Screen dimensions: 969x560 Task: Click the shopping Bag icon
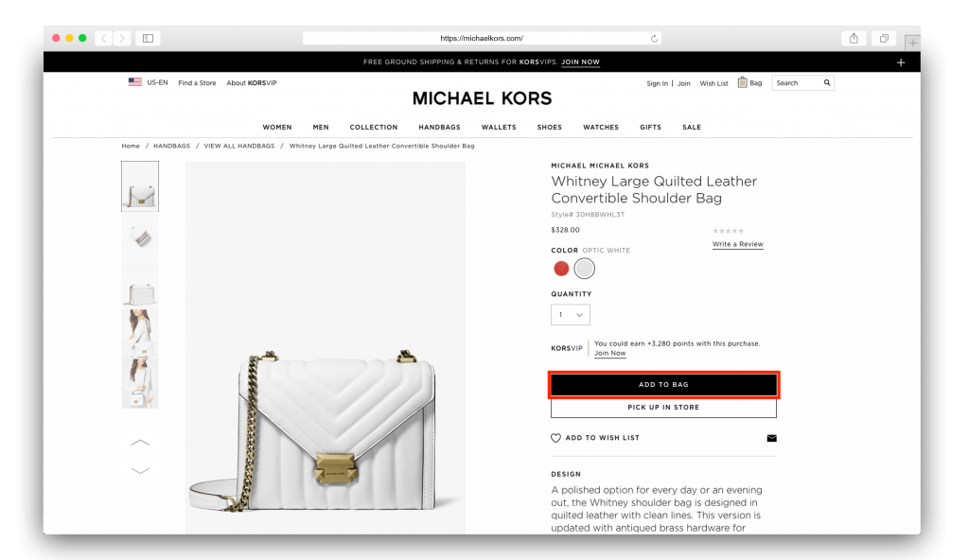[742, 82]
